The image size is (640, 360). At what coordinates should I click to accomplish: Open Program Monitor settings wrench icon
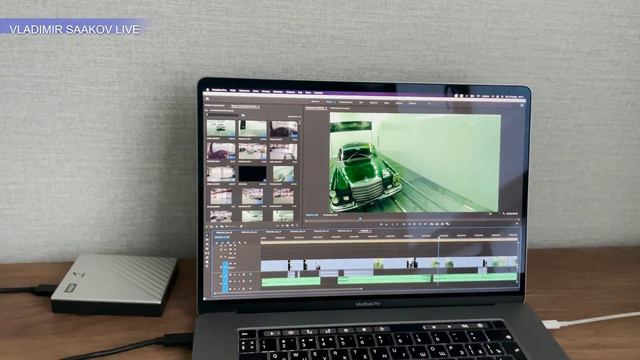click(x=504, y=213)
